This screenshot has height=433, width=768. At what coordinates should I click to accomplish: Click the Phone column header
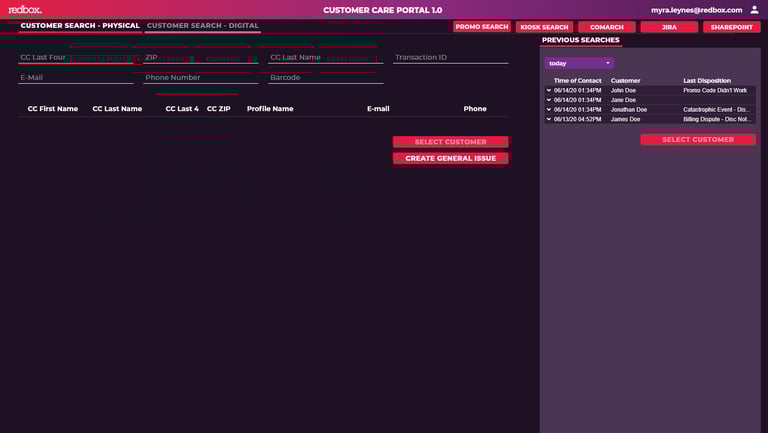click(475, 109)
